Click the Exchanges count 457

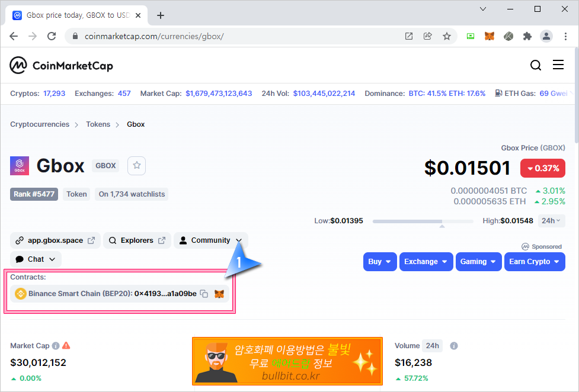(x=124, y=94)
